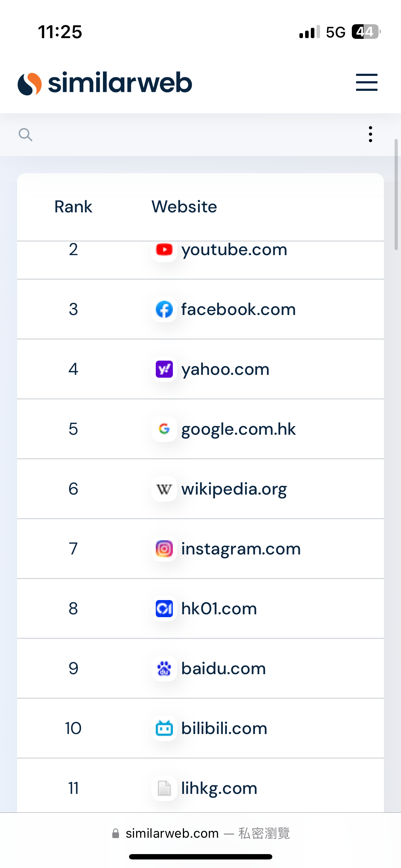The width and height of the screenshot is (401, 868).
Task: Click the Instagram favicon
Action: 164,549
